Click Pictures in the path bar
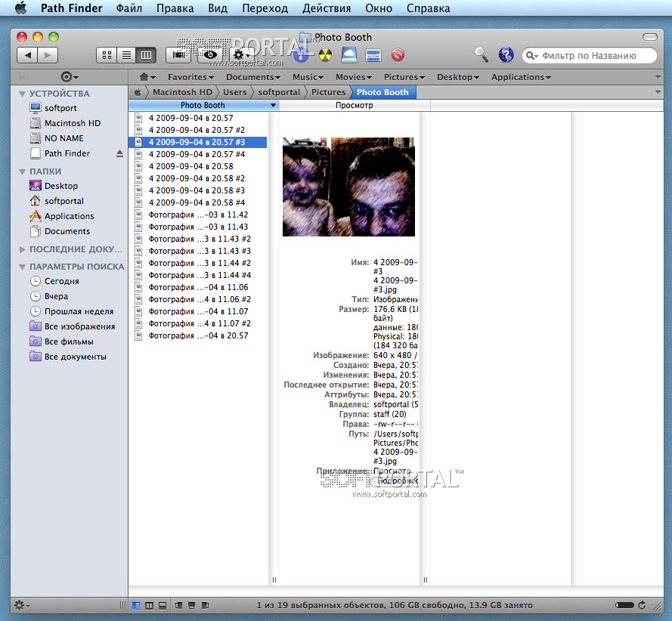This screenshot has height=621, width=672. [328, 92]
